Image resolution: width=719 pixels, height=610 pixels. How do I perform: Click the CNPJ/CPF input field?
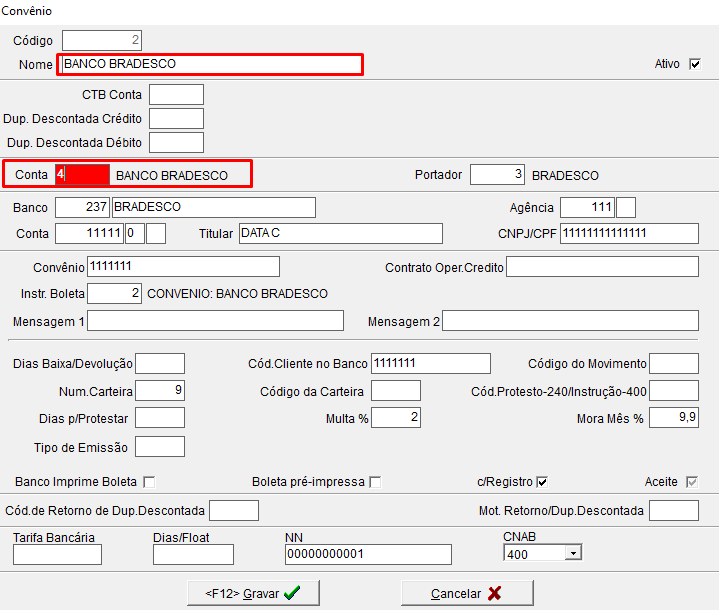point(630,233)
